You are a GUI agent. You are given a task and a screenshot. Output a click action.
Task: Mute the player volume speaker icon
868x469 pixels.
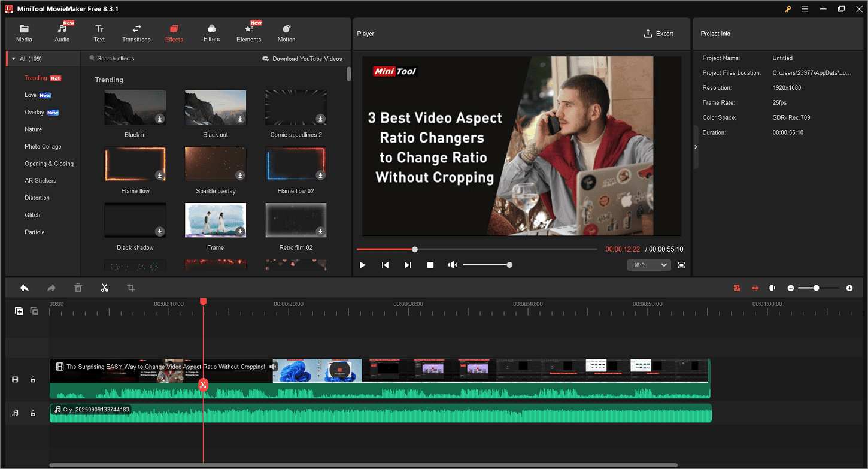pos(453,265)
